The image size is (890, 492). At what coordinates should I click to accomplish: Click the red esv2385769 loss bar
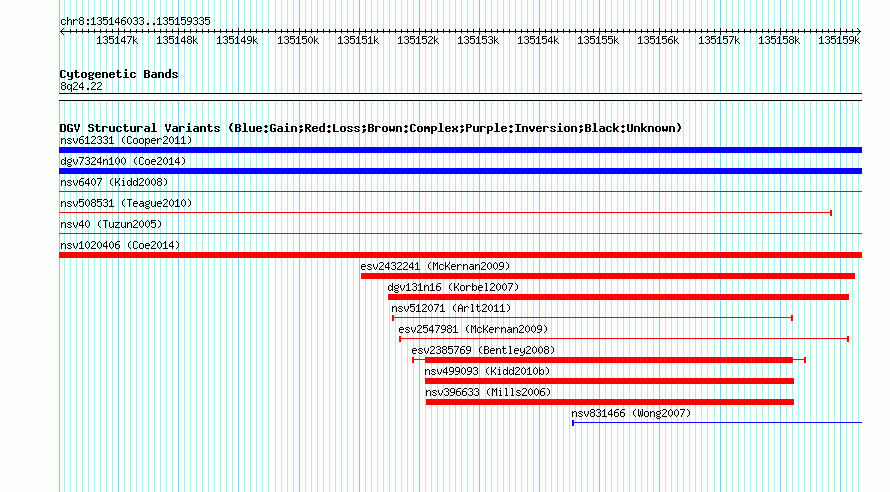point(608,360)
